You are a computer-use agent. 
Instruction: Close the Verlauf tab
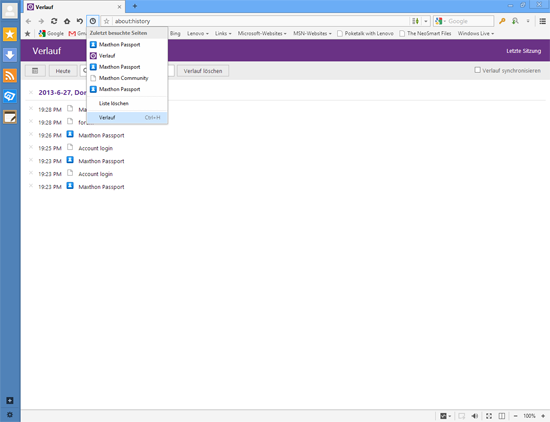click(x=119, y=7)
